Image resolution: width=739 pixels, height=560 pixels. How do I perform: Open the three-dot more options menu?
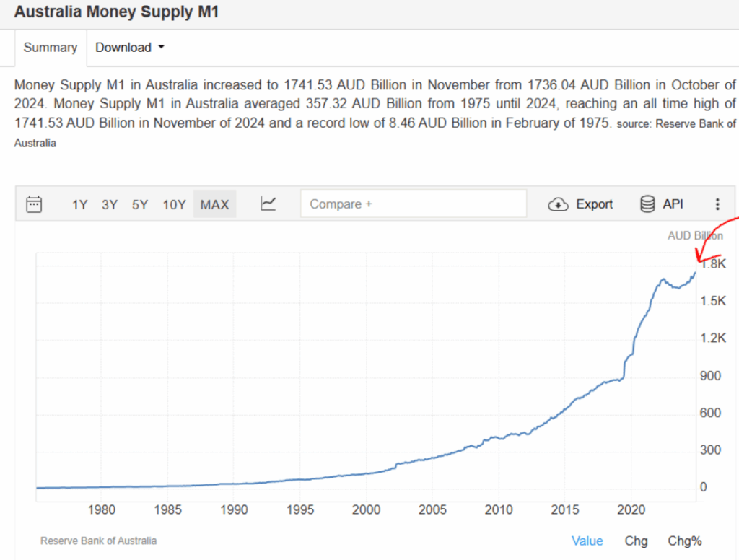click(717, 204)
